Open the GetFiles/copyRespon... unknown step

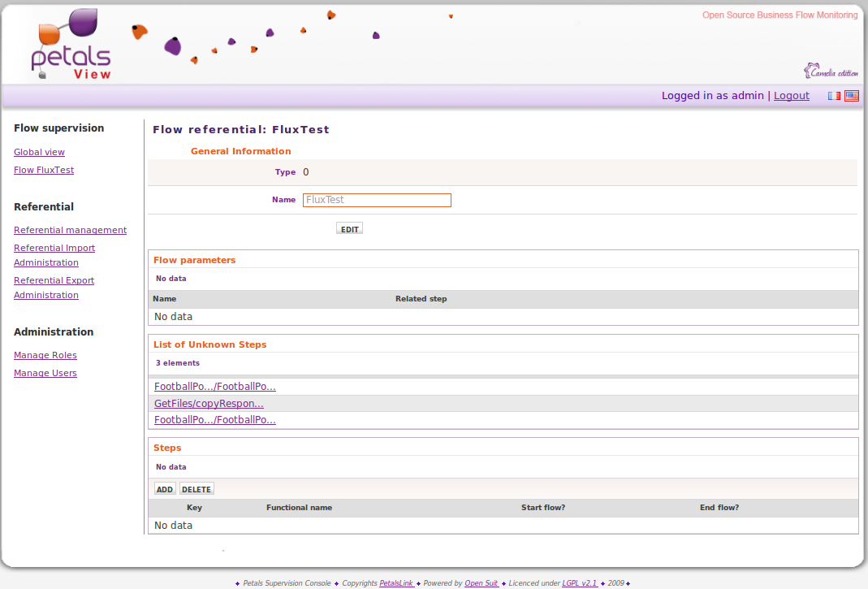pos(209,404)
